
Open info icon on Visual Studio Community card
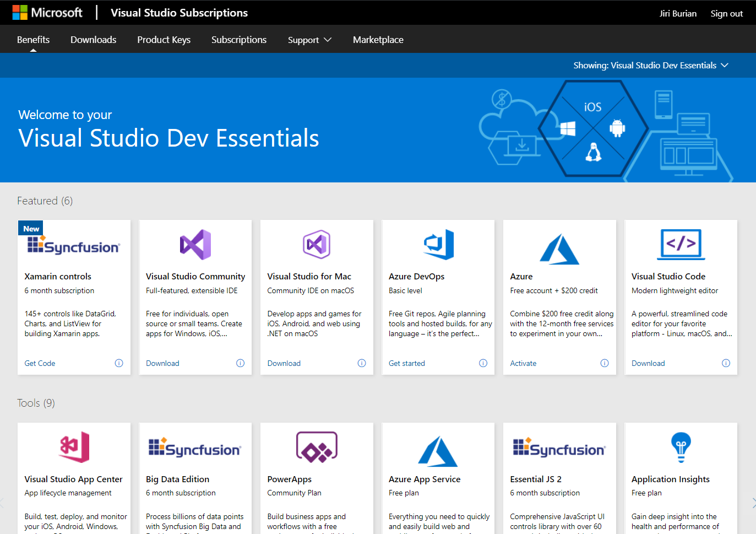(240, 363)
